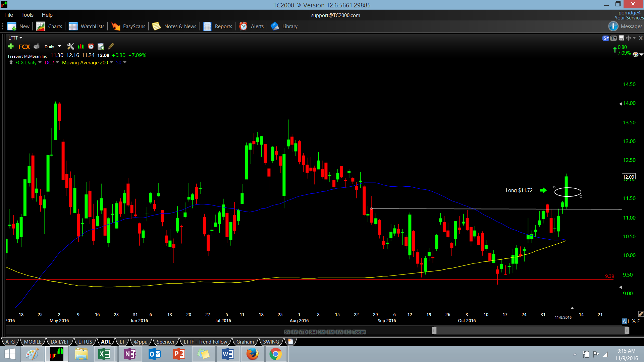Toggle the F scale button
The image size is (644, 362).
638,321
